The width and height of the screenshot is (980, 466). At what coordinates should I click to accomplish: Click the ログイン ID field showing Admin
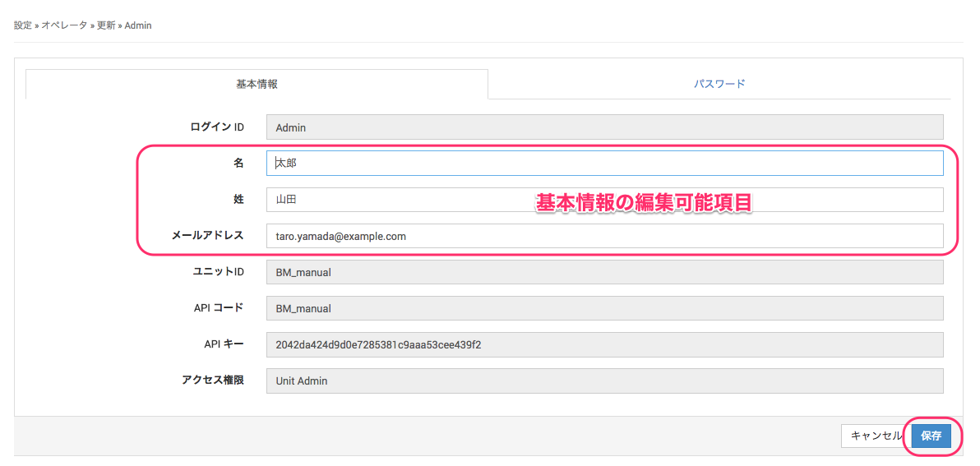[604, 127]
